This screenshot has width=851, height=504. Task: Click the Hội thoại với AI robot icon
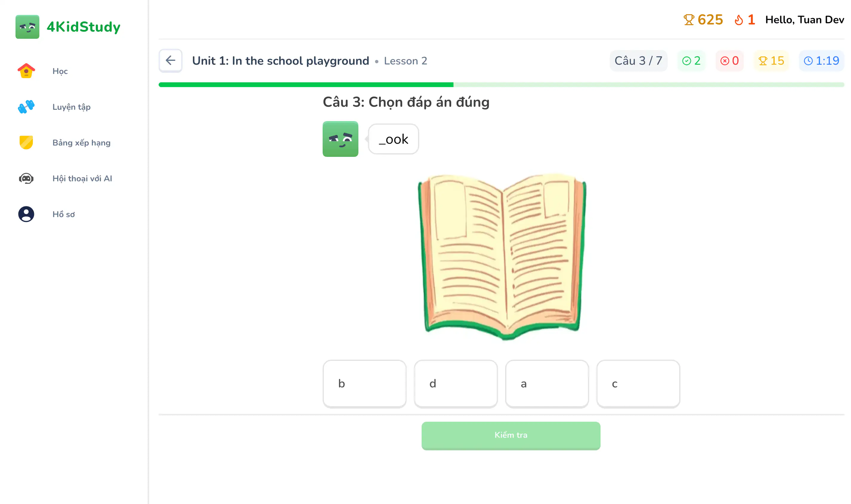[x=27, y=178]
